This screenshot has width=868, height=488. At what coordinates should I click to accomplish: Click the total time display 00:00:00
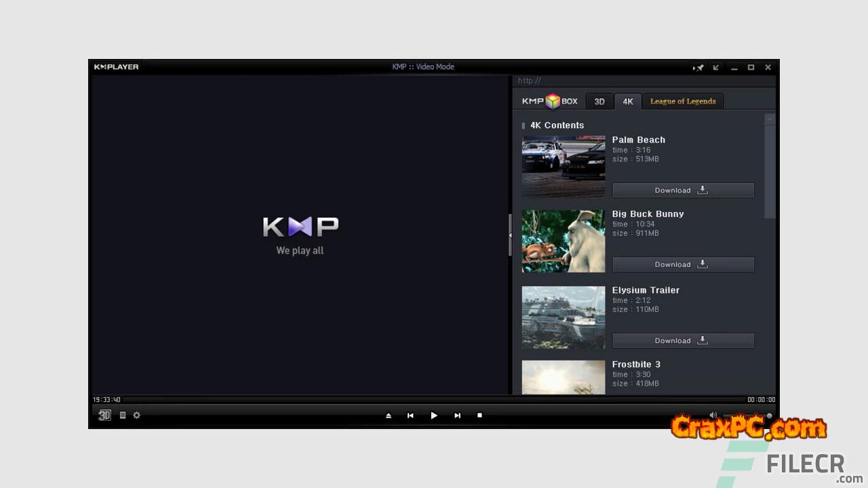(x=761, y=400)
